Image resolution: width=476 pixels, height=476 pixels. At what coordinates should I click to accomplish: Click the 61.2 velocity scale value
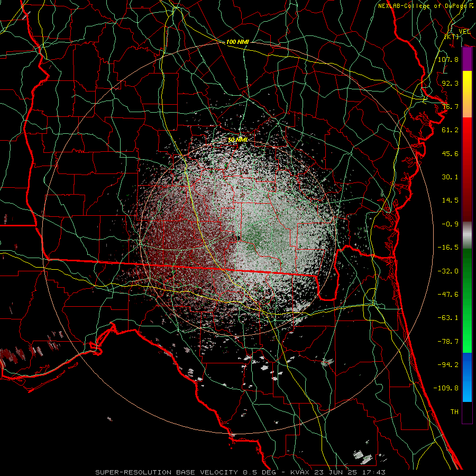[x=450, y=130]
